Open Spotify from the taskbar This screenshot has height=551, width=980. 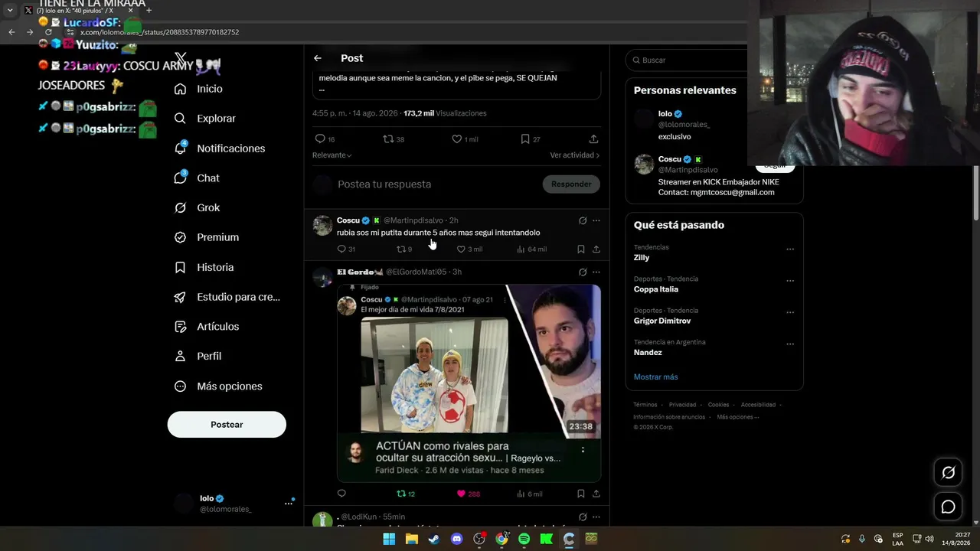tap(524, 539)
